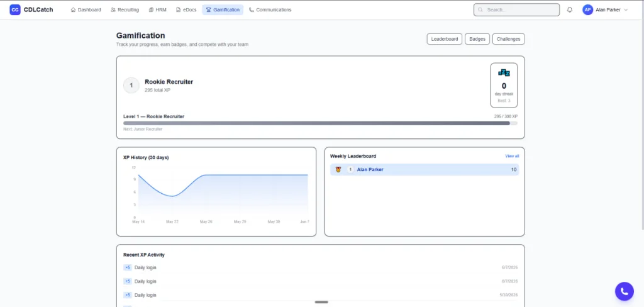Click the medal icon beside Alan Parker
This screenshot has height=307, width=644.
(x=338, y=169)
